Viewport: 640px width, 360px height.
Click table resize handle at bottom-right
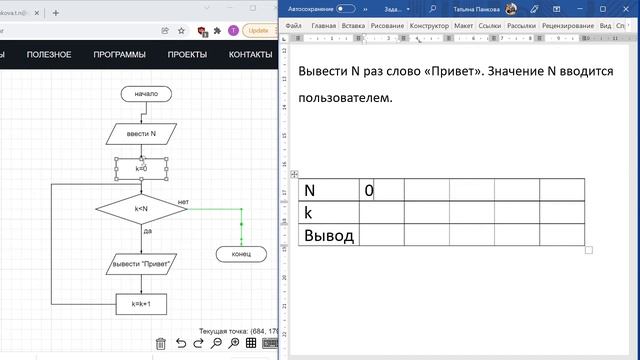589,250
